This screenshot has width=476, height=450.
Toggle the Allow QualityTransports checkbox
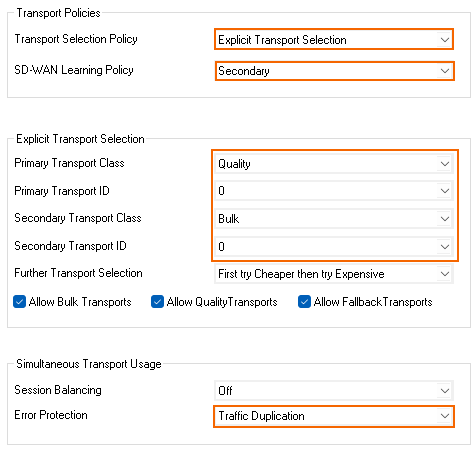click(x=157, y=302)
